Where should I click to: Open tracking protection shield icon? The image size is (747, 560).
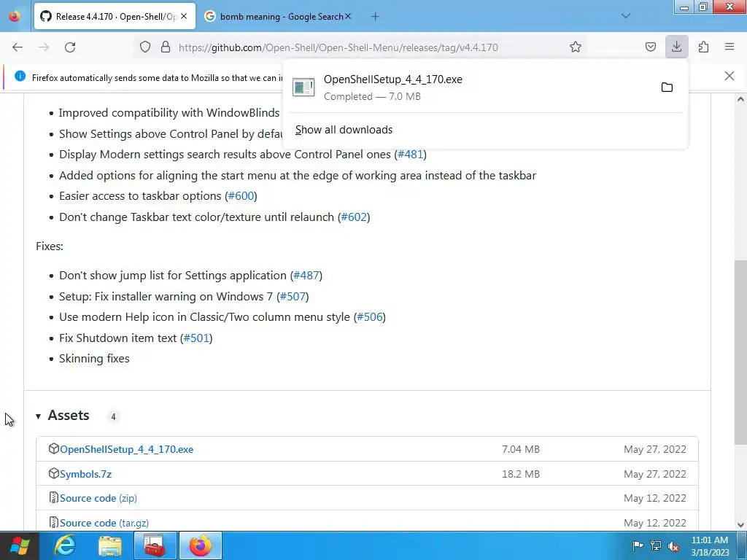145,47
